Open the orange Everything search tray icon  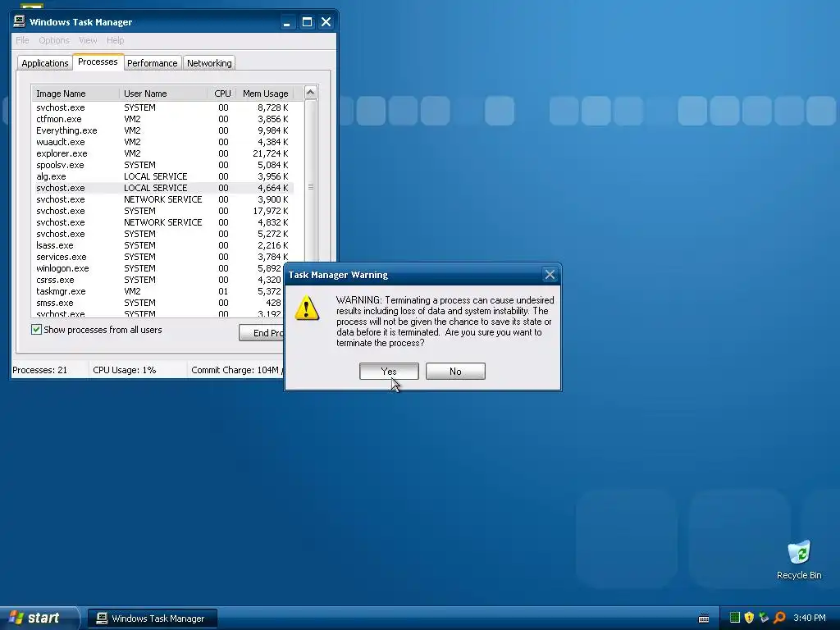[779, 618]
